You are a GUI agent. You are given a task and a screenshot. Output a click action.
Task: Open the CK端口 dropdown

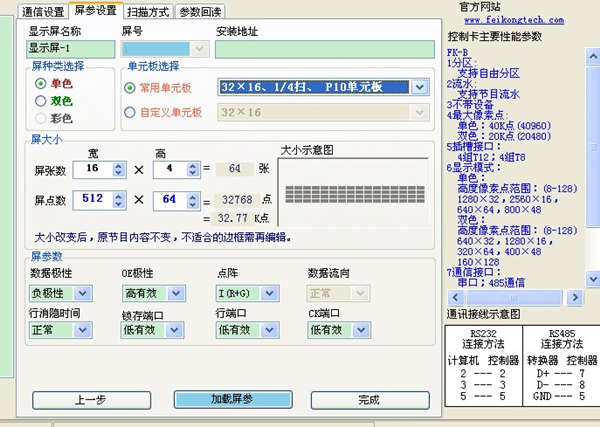pyautogui.click(x=361, y=330)
